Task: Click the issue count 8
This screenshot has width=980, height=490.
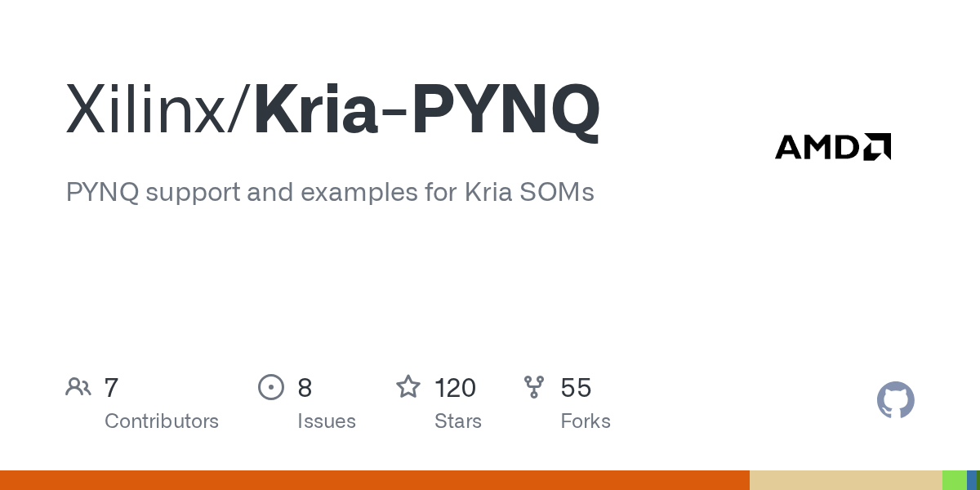Action: pos(305,387)
